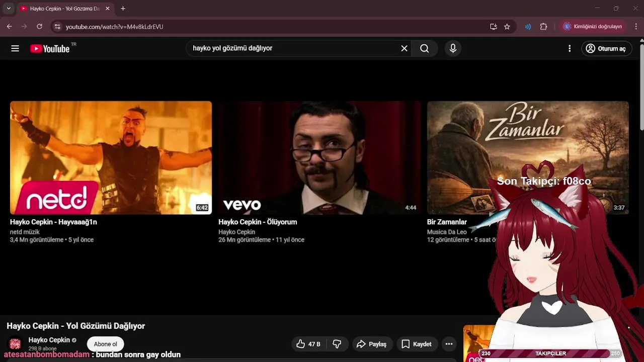This screenshot has width=644, height=362.
Task: Open the browser extensions puzzle icon
Action: [x=543, y=27]
